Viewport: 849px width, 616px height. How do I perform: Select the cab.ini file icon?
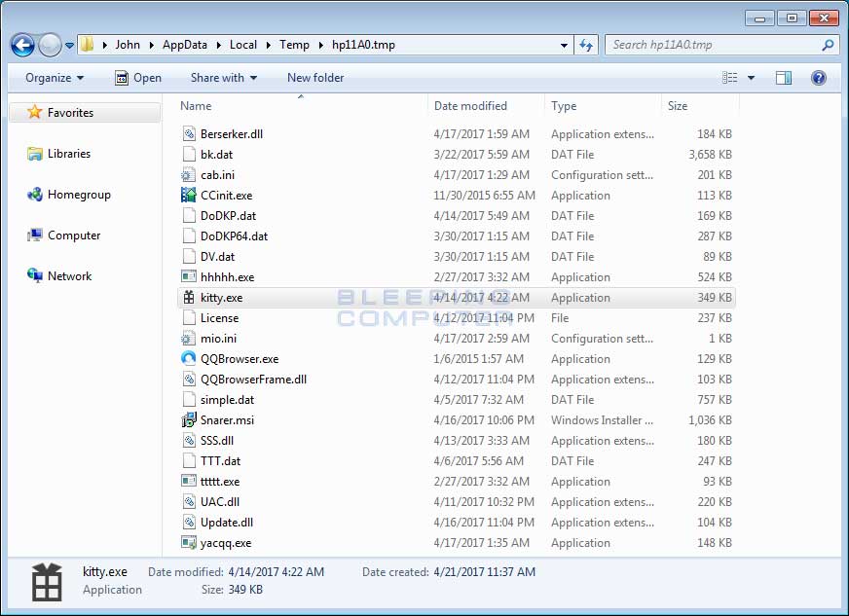188,175
